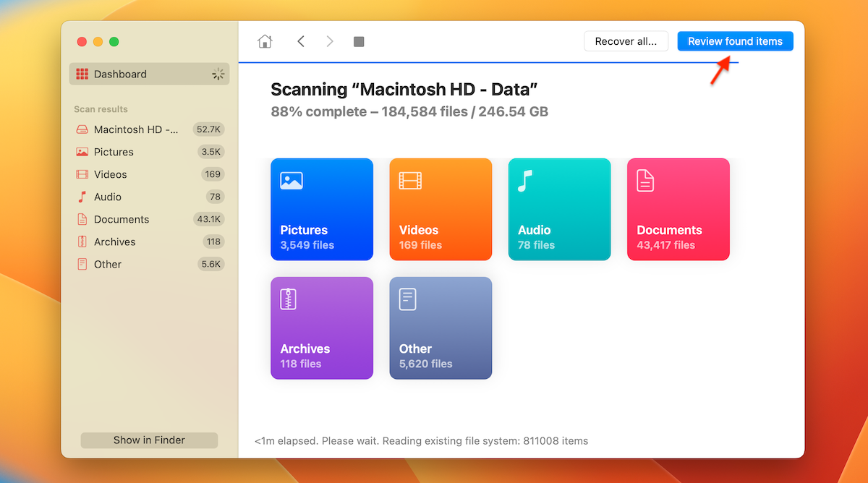868x483 pixels.
Task: Click the Archives sidebar zip icon
Action: (82, 241)
